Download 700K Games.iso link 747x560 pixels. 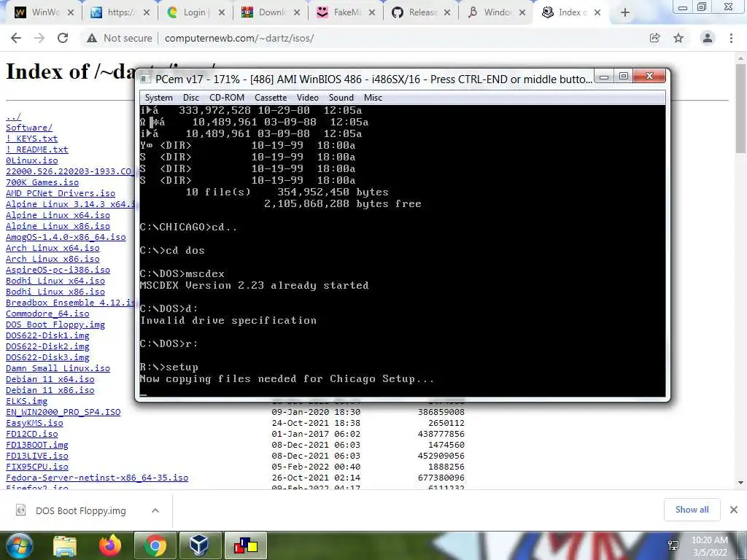point(42,182)
